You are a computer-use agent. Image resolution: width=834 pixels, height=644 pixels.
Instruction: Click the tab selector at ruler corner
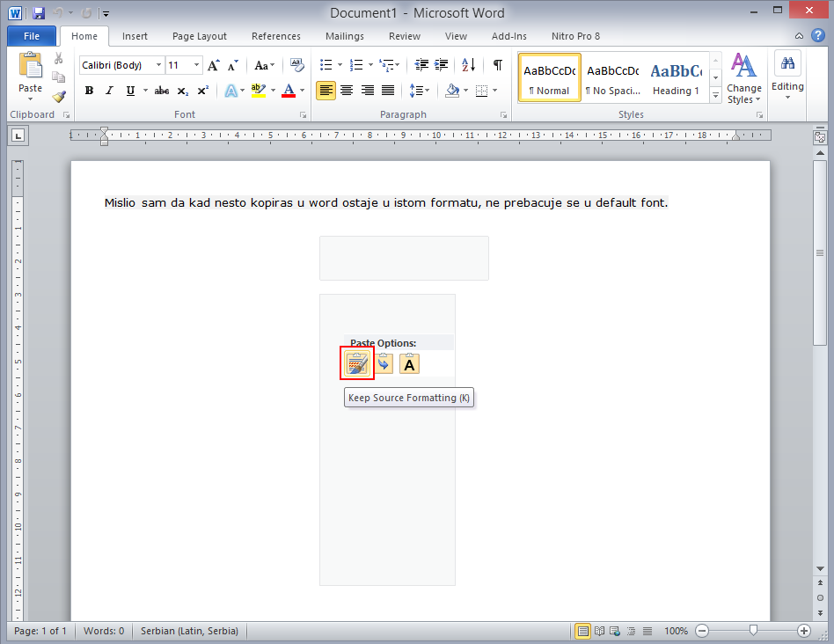[18, 136]
